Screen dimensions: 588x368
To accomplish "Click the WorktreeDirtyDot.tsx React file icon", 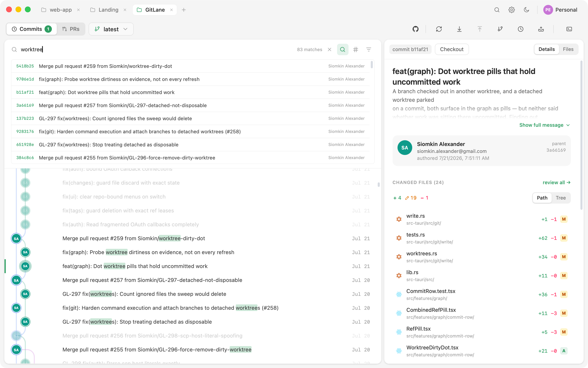I will pyautogui.click(x=399, y=351).
